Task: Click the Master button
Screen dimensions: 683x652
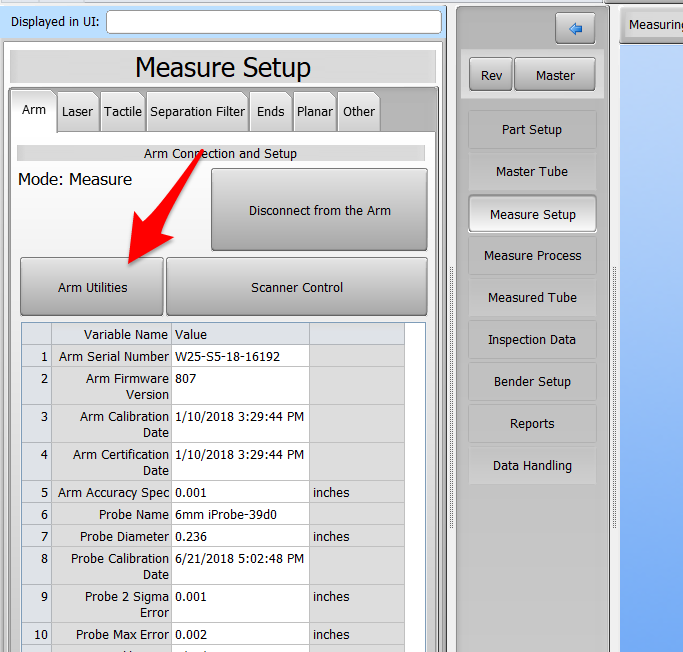Action: (x=555, y=75)
